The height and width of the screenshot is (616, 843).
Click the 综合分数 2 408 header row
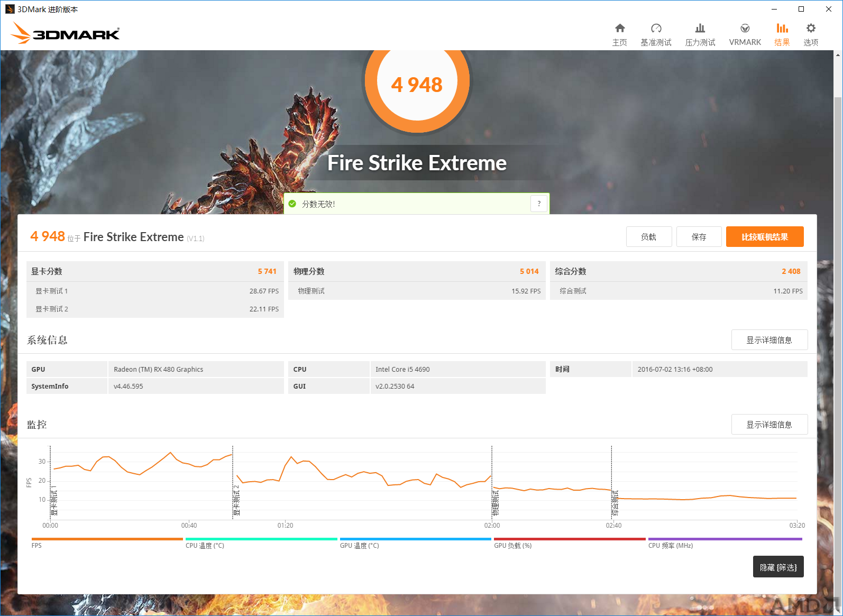tap(679, 271)
